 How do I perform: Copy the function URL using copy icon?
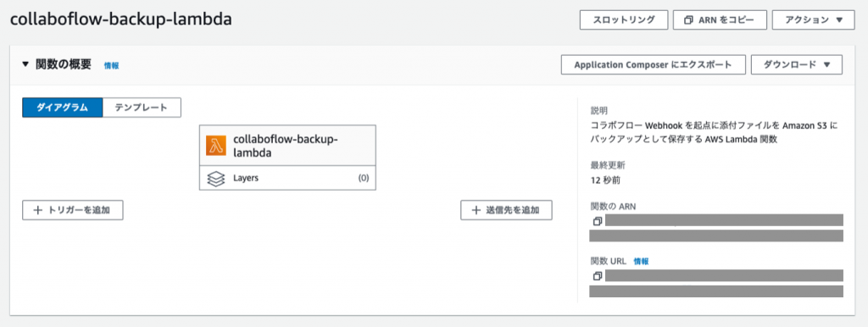[x=597, y=275]
